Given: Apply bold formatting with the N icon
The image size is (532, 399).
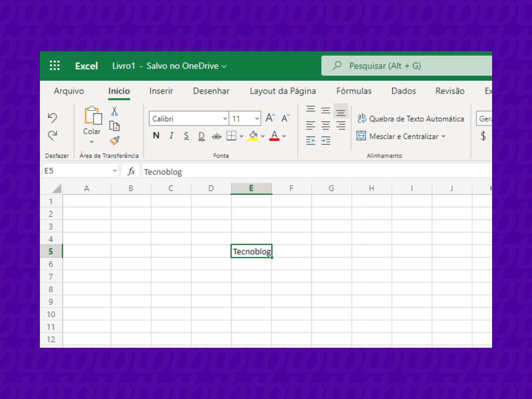Looking at the screenshot, I should [156, 136].
